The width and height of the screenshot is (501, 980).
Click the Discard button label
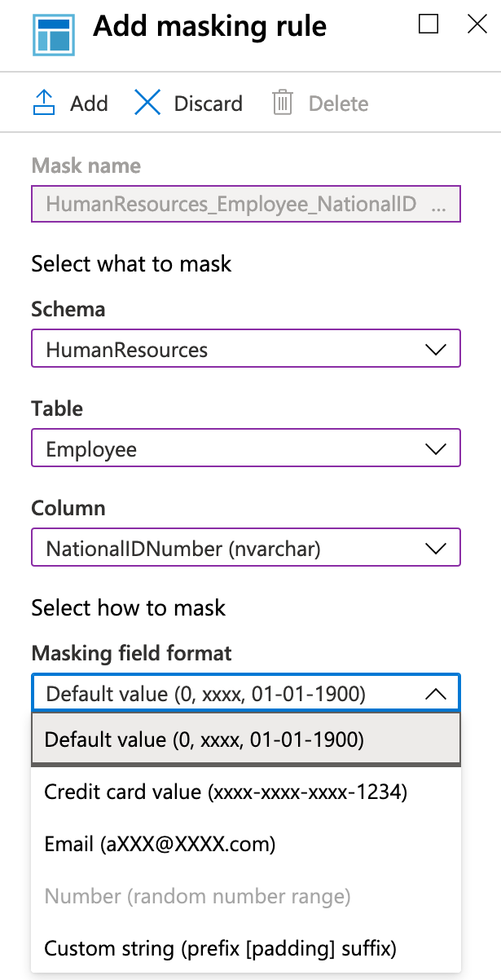click(208, 103)
